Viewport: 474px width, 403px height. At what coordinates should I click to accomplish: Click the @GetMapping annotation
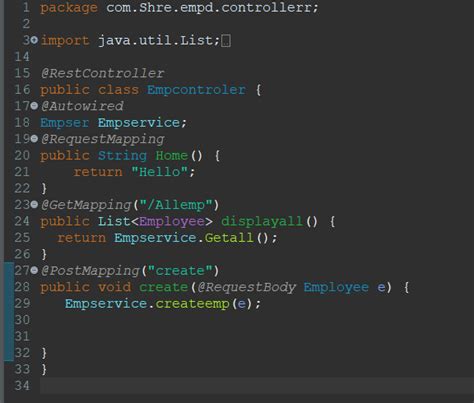tap(86, 205)
